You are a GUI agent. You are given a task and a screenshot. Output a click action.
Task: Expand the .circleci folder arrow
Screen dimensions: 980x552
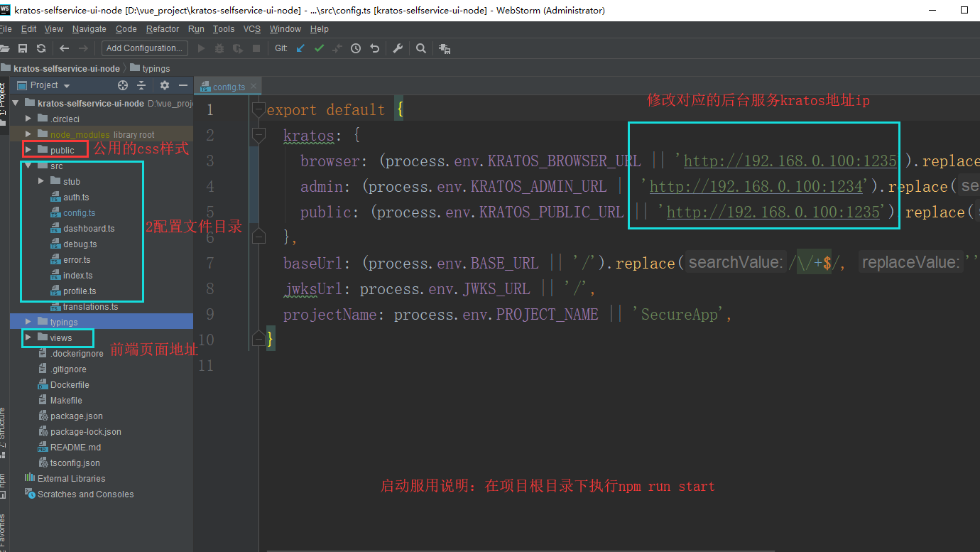point(28,119)
